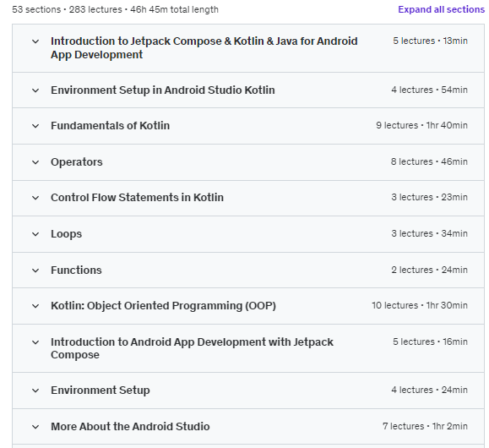489x448 pixels.
Task: Click '10 lectures • 1hr 30min' text
Action: pos(420,305)
